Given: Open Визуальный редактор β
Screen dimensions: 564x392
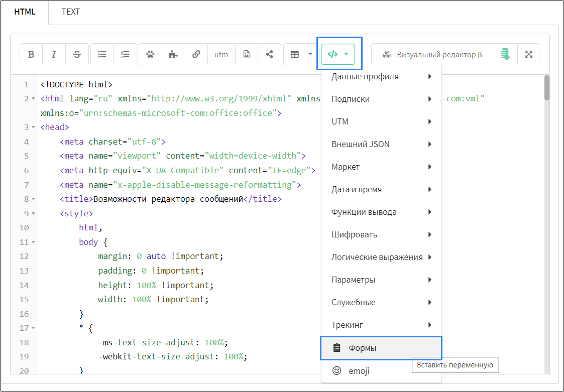Looking at the screenshot, I should click(x=433, y=54).
